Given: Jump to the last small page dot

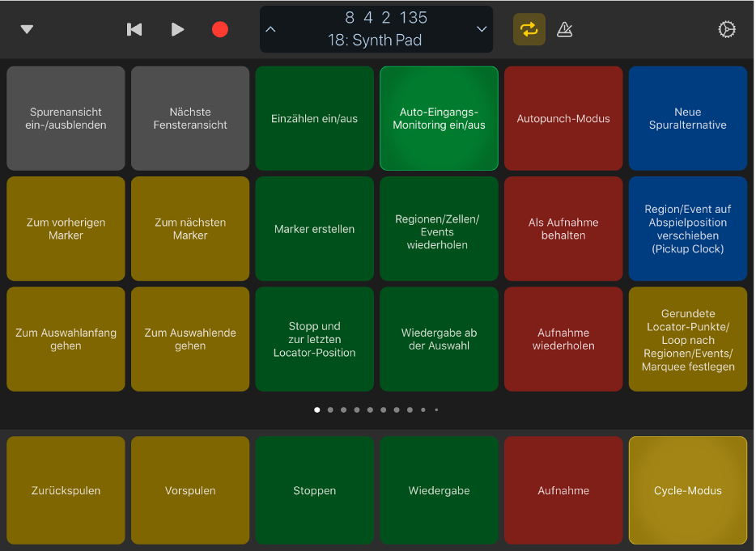Looking at the screenshot, I should point(436,409).
